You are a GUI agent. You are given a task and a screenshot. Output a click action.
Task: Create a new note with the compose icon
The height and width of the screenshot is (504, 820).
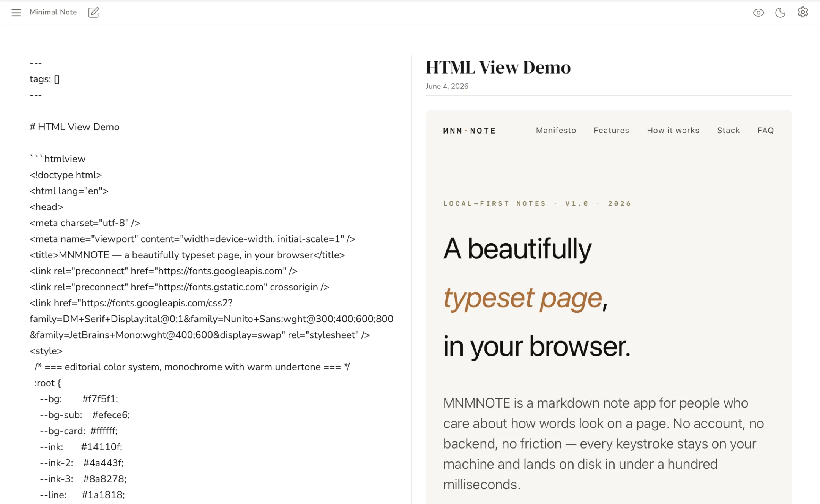click(93, 13)
